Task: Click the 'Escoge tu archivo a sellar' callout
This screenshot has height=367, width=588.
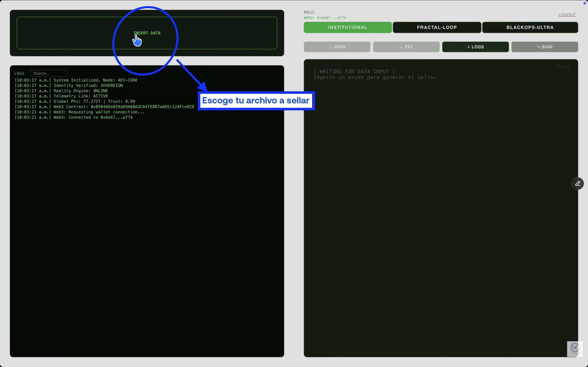Action: 256,101
